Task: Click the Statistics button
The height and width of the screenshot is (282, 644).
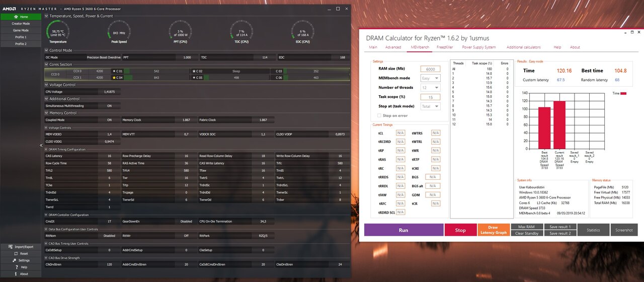Action: [x=593, y=230]
